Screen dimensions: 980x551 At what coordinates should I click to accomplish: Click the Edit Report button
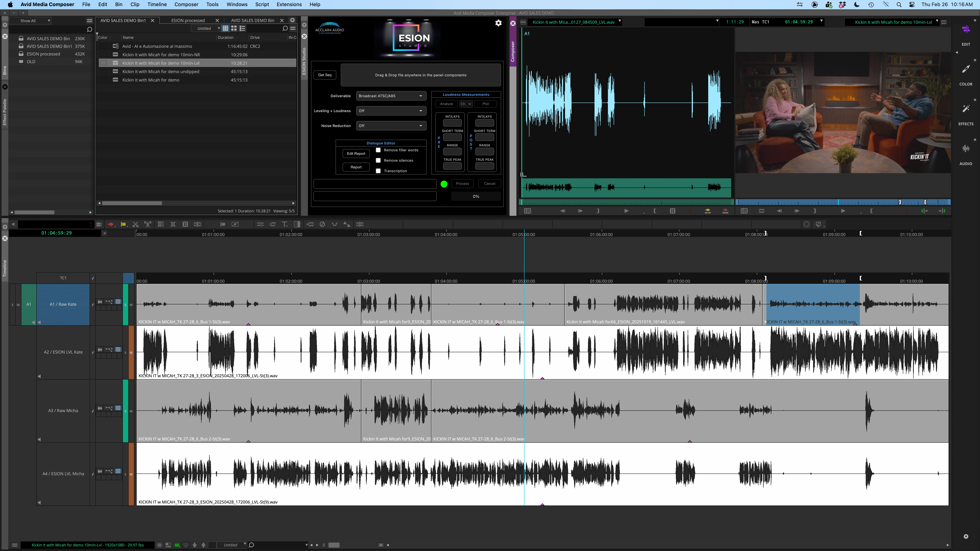356,154
